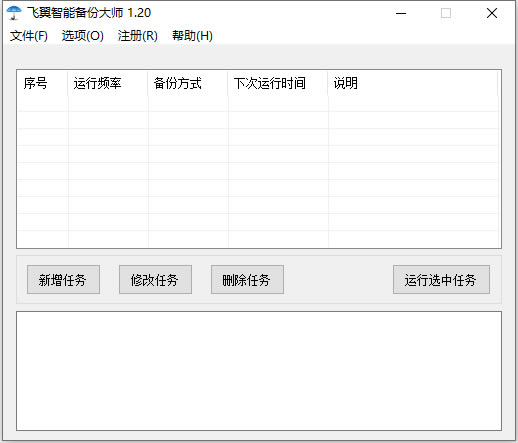518x443 pixels.
Task: Close the 飞翼智能备份大师 window
Action: (492, 13)
